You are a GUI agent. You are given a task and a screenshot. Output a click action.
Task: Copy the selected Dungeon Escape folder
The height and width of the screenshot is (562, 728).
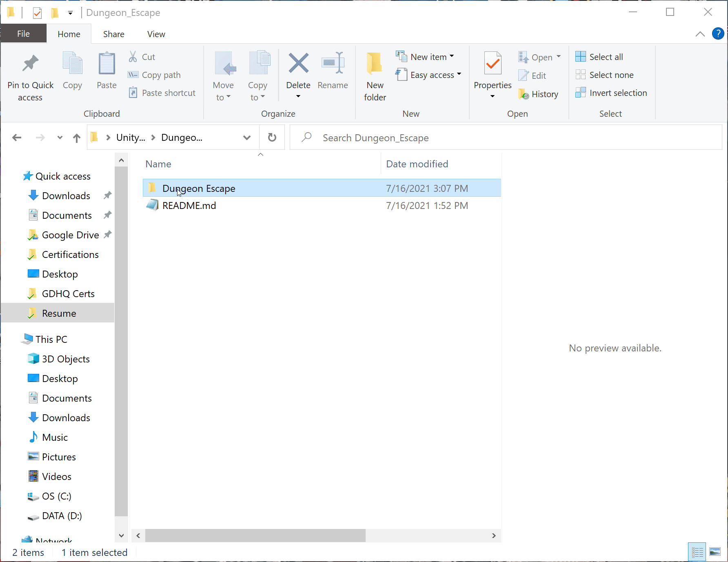coord(72,71)
